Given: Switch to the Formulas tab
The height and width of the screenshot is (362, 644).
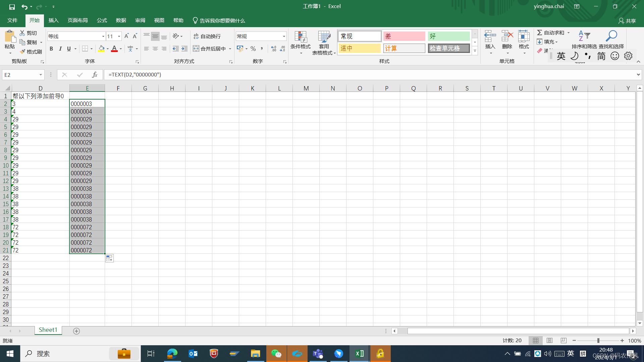Looking at the screenshot, I should coord(102,20).
